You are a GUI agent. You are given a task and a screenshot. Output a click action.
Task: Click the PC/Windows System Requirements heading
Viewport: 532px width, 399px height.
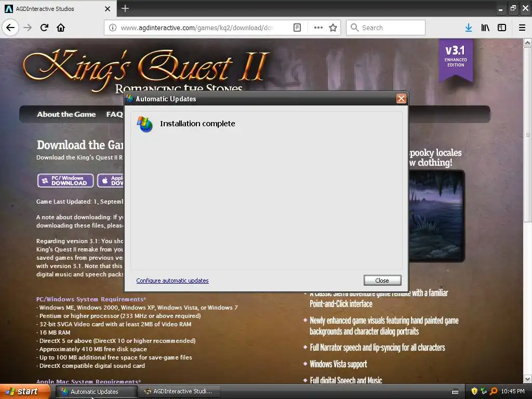[91, 299]
